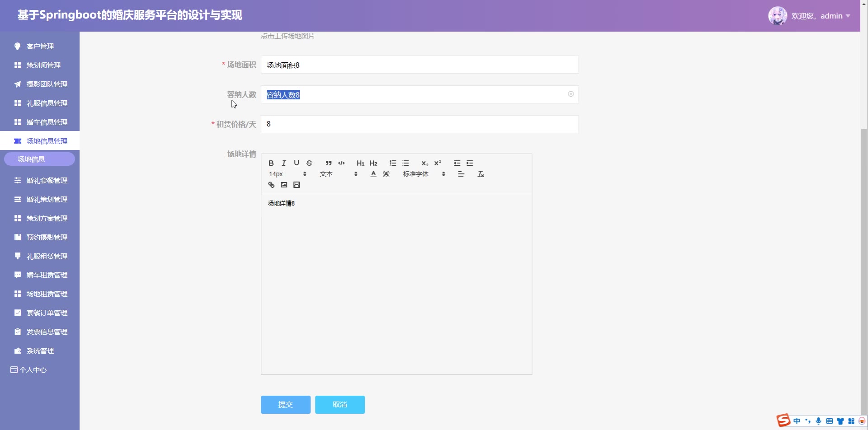Open the text alignment options
This screenshot has width=868, height=430.
click(x=461, y=174)
